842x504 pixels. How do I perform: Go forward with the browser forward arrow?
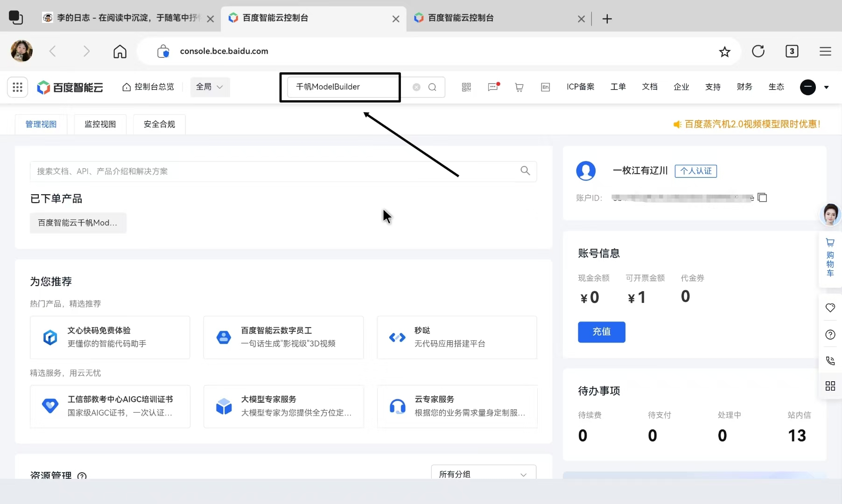(86, 51)
